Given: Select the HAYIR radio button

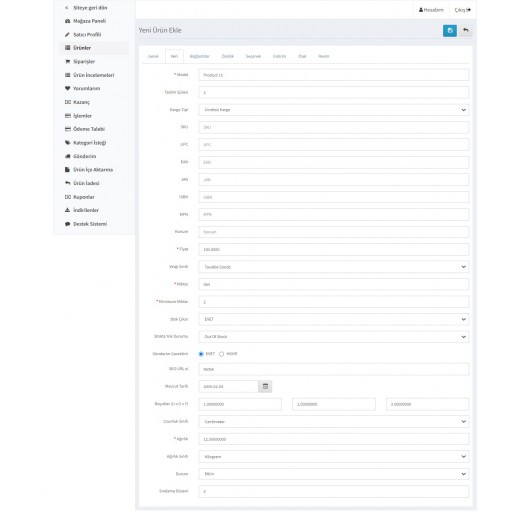Looking at the screenshot, I should [221, 354].
